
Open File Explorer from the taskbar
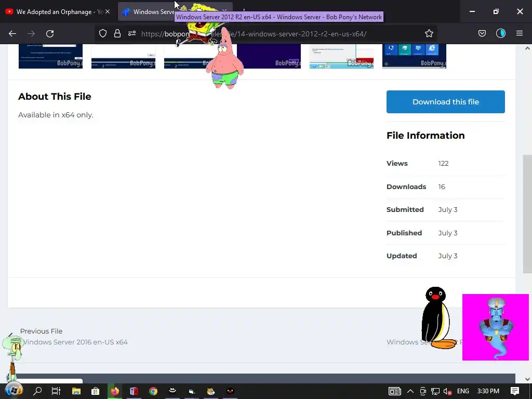tap(76, 391)
